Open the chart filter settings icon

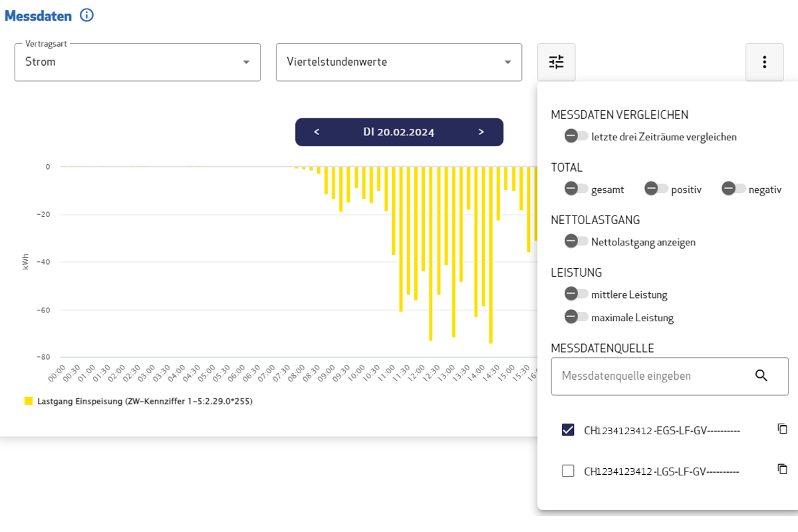[x=556, y=61]
